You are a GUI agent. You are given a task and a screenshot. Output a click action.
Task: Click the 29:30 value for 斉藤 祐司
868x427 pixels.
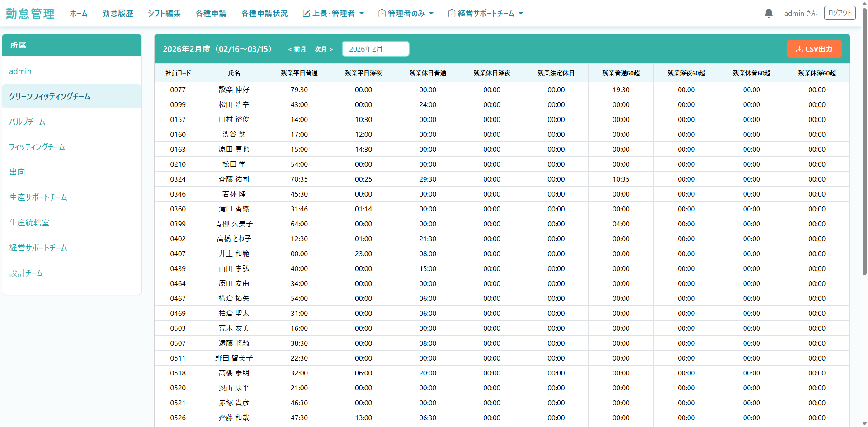(x=428, y=179)
